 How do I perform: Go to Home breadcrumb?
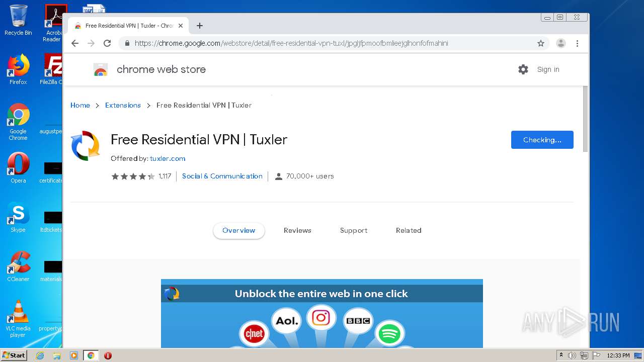pos(80,105)
